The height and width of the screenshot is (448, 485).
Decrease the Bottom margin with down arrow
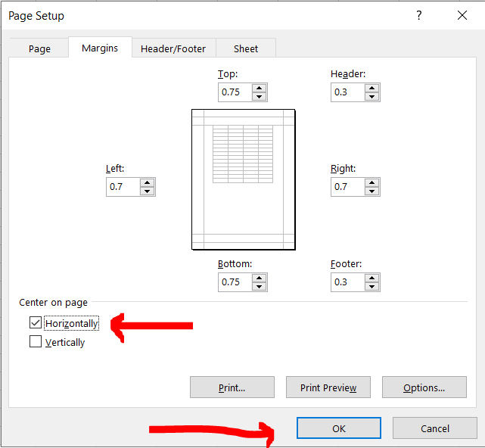[x=260, y=286]
